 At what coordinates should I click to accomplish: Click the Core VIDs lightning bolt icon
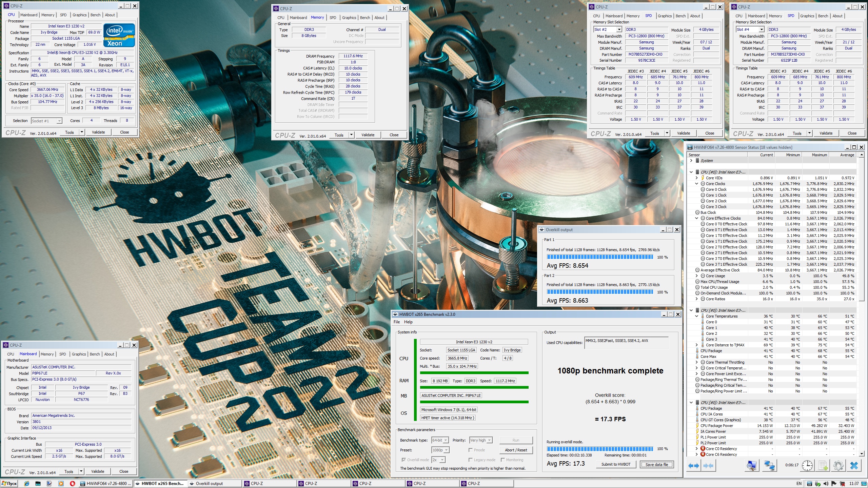pyautogui.click(x=703, y=178)
